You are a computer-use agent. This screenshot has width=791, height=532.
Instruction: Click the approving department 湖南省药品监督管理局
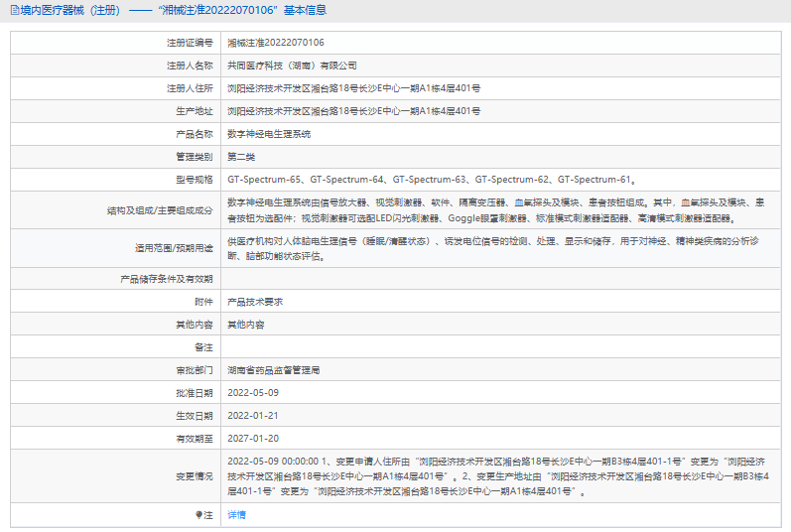coord(273,370)
